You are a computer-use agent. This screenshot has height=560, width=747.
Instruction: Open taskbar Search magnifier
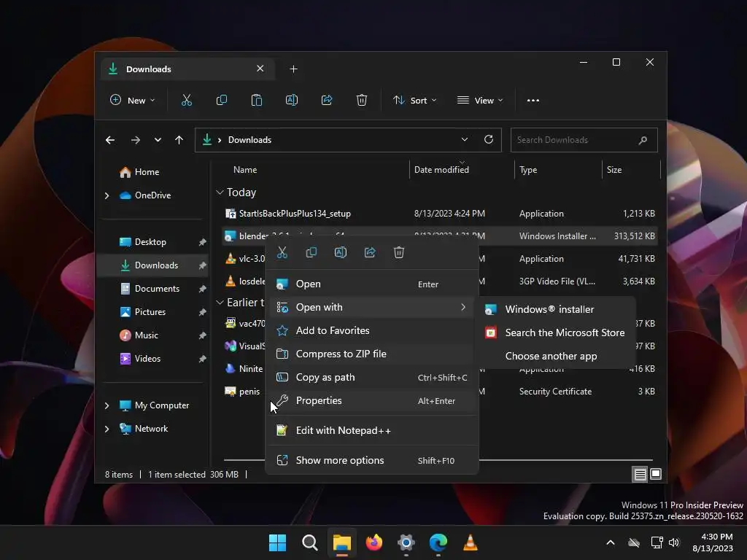[309, 542]
